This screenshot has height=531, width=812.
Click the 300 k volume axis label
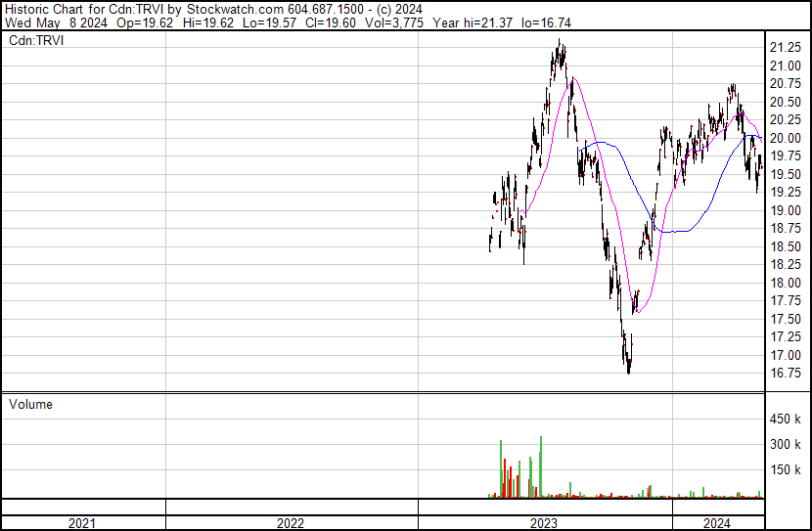786,444
